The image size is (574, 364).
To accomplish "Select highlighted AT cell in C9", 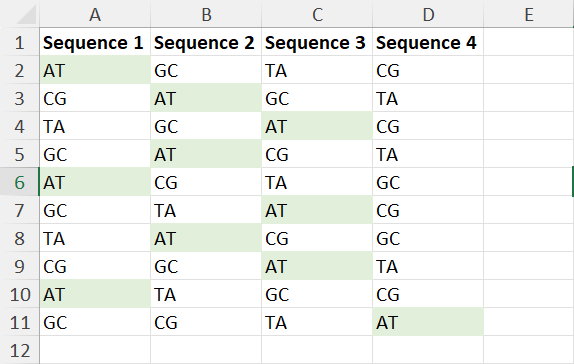I will tap(317, 266).
